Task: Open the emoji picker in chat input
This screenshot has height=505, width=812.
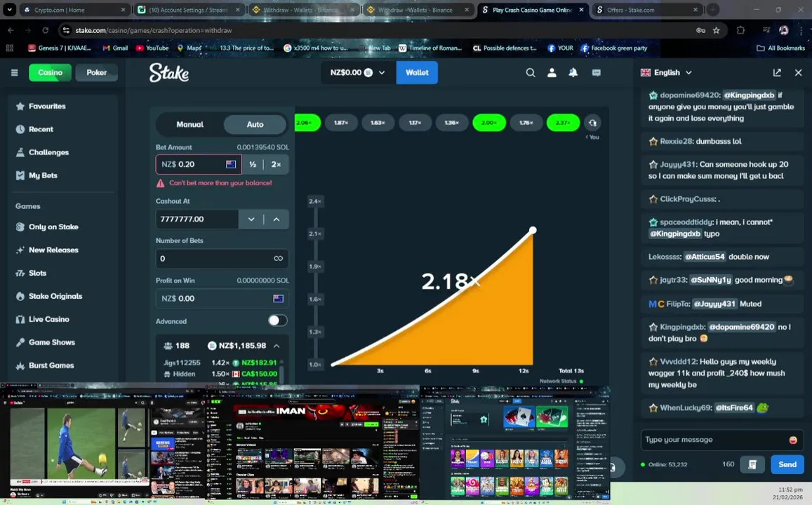Action: point(793,440)
